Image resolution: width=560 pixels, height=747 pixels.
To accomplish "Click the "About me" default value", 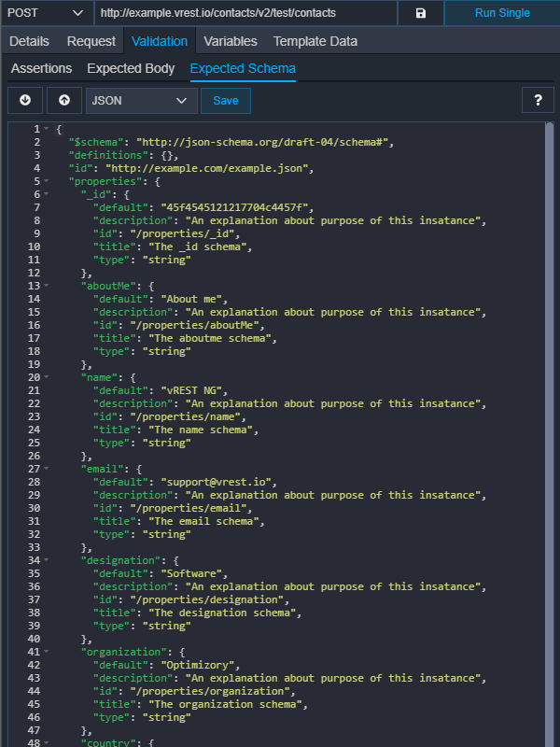I will click(191, 299).
